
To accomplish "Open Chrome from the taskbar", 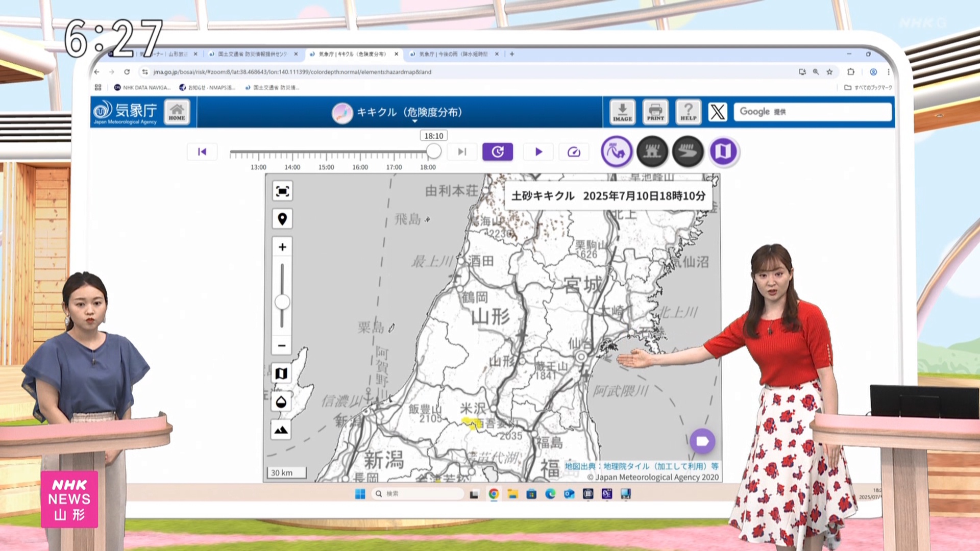I will click(494, 494).
